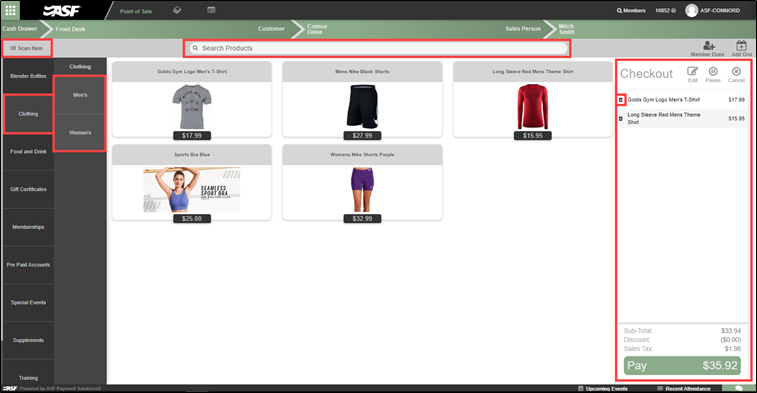Delete Long Sleeve Red Shirt from checkout
Screen dimensions: 757x393
click(x=621, y=118)
